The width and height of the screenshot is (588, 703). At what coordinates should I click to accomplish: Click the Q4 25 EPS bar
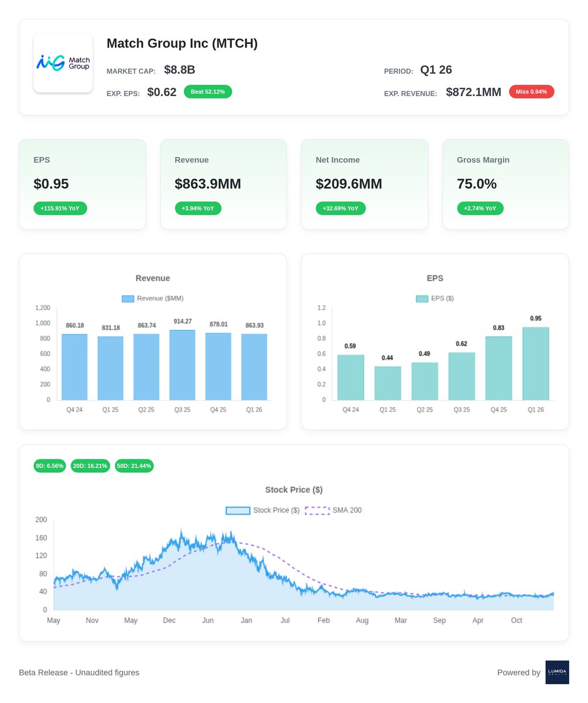click(498, 368)
